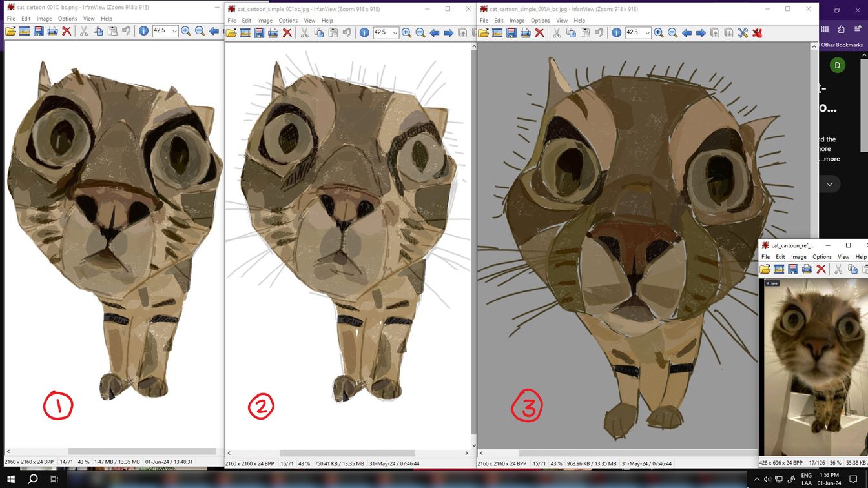Zoom out in cat_cartoon_simple_001A_bc.jpg window
Image resolution: width=868 pixels, height=488 pixels.
coord(672,32)
